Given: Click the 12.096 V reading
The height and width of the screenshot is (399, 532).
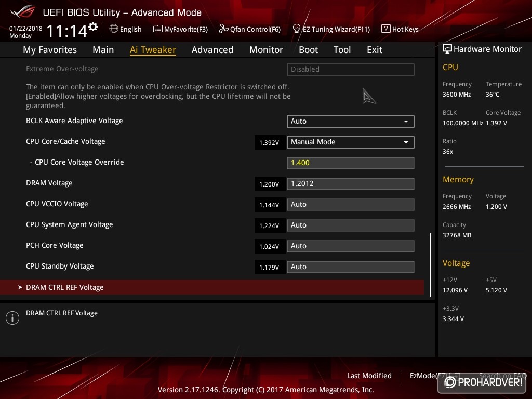Looking at the screenshot, I should click(455, 290).
